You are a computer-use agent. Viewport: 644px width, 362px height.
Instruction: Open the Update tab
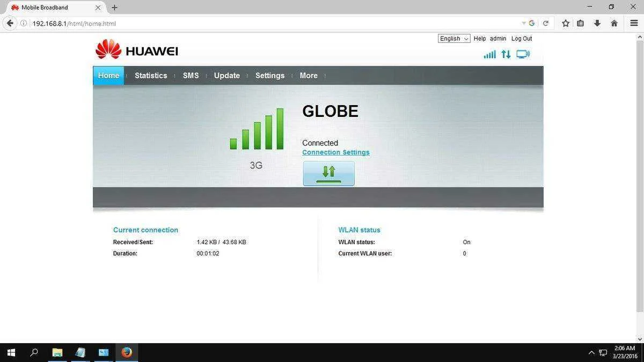227,76
